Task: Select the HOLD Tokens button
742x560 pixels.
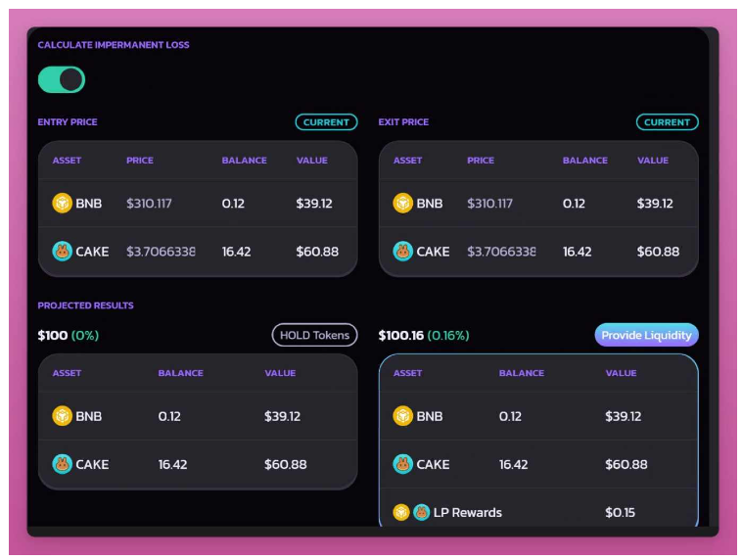Action: [314, 335]
